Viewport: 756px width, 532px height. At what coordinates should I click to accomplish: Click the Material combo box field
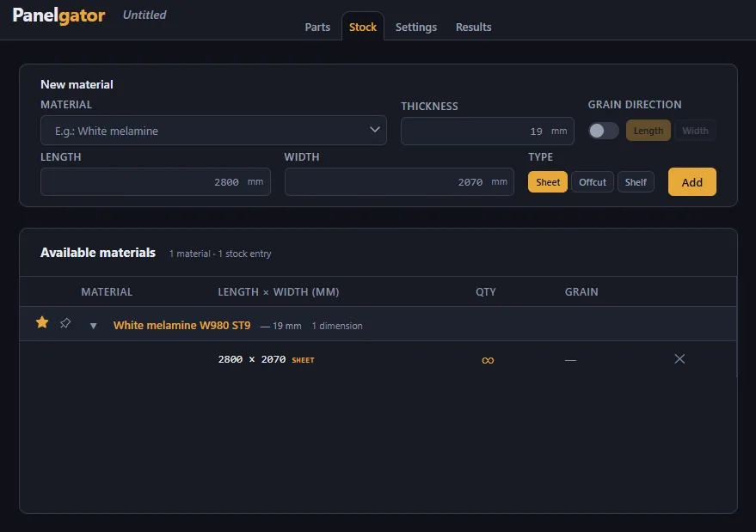point(213,130)
